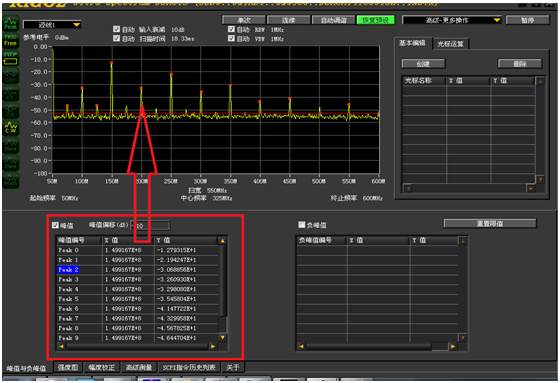Click the 单次 single sweep button
This screenshot has height=383, width=560.
[x=244, y=20]
